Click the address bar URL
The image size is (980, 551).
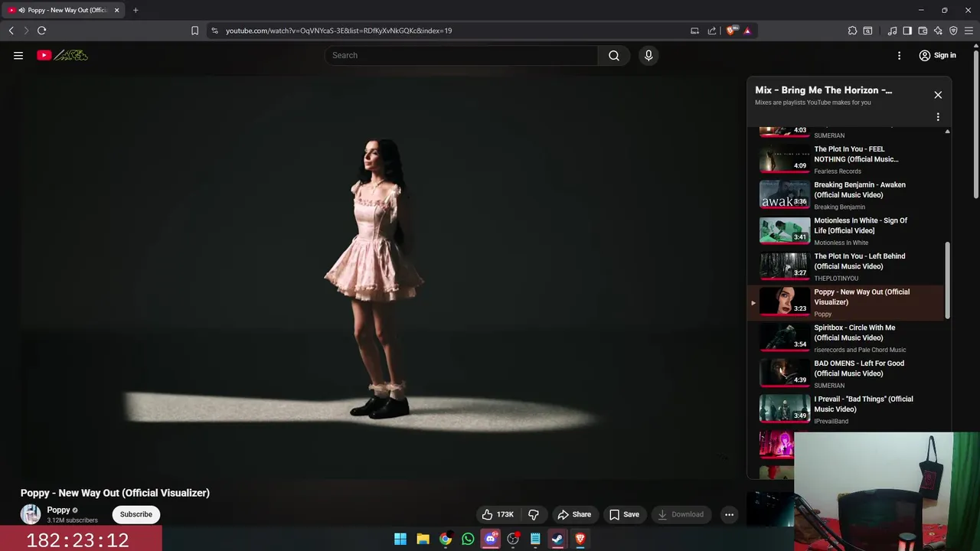pyautogui.click(x=338, y=31)
